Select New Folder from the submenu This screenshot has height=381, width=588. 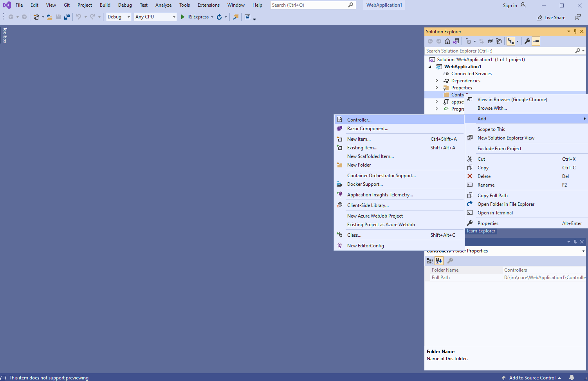(399, 165)
